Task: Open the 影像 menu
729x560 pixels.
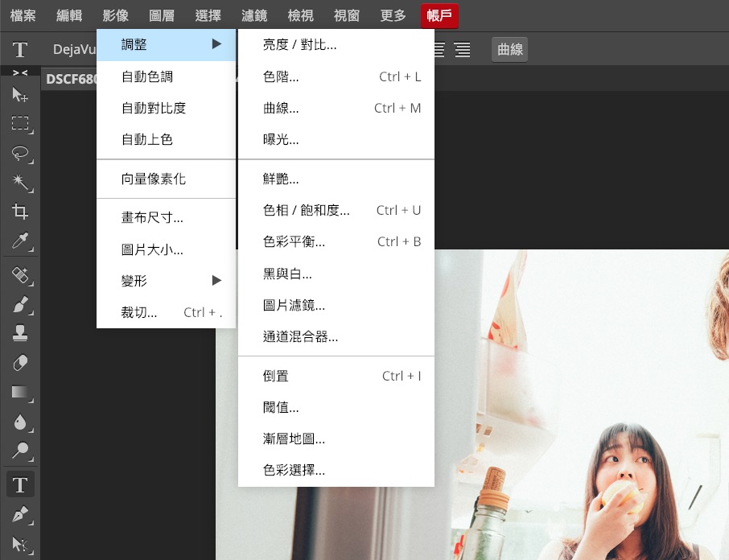Action: pyautogui.click(x=115, y=15)
